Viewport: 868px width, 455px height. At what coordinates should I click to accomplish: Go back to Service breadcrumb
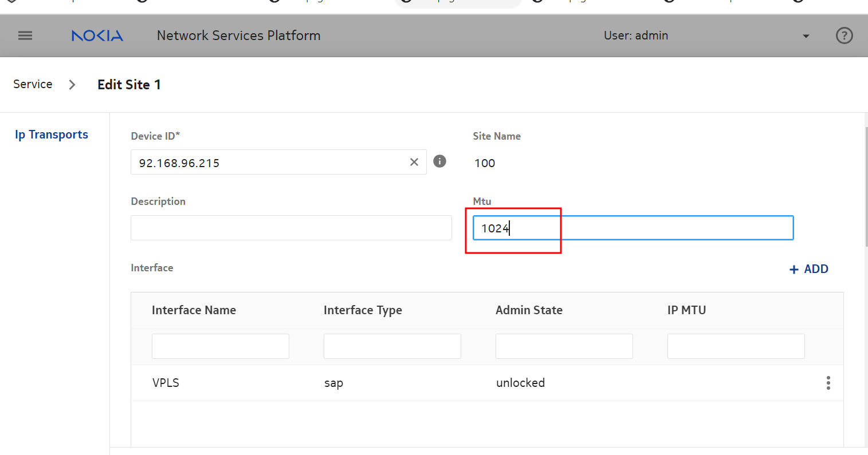pos(33,84)
